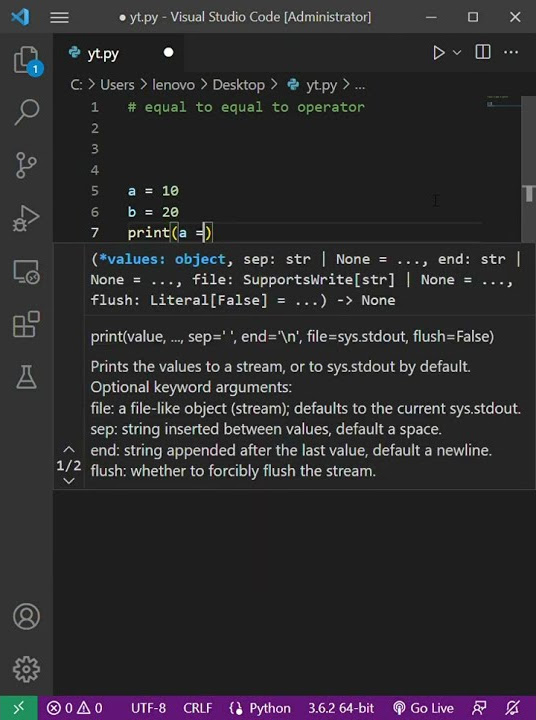Run the Python file with play button
Viewport: 536px width, 720px height.
click(x=439, y=52)
